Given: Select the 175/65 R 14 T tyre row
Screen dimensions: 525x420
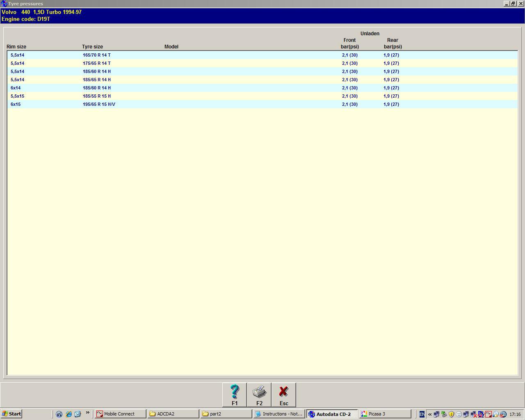Looking at the screenshot, I should (x=262, y=63).
